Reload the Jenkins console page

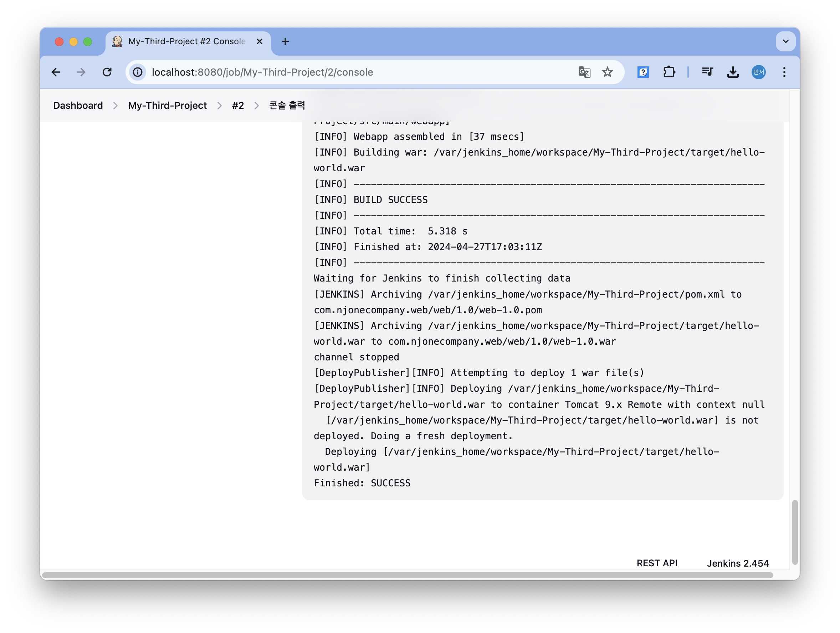click(107, 72)
